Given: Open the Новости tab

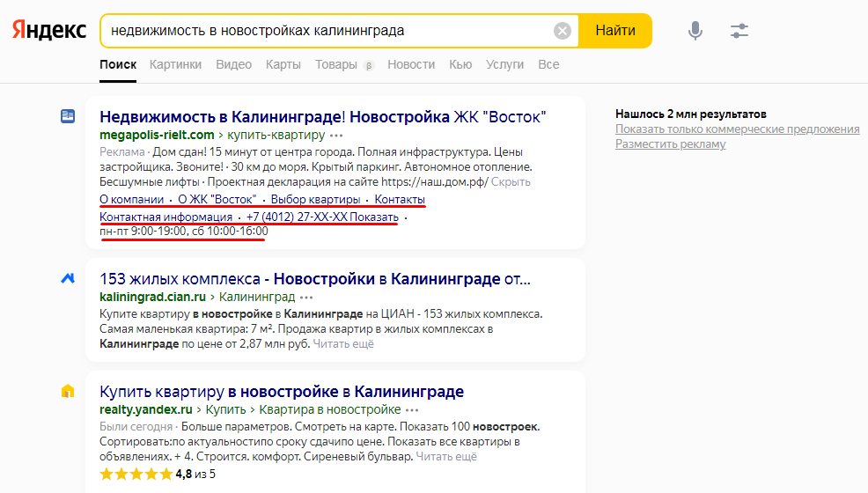Looking at the screenshot, I should point(411,65).
